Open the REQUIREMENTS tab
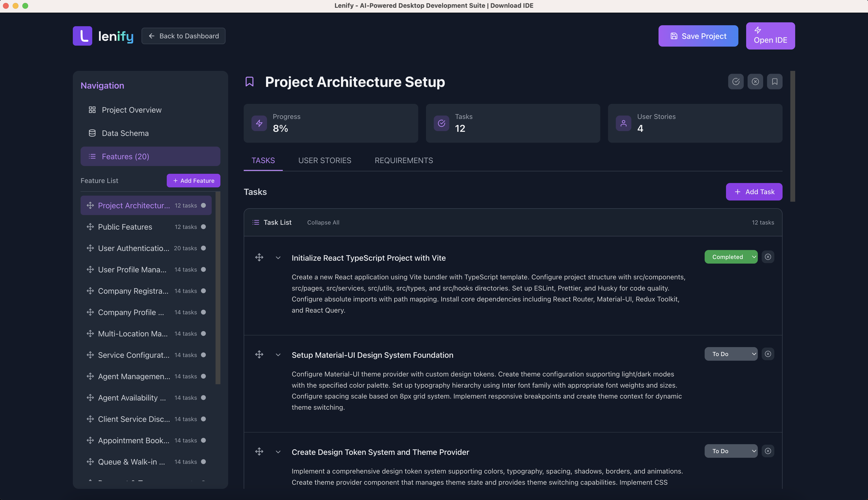This screenshot has height=500, width=868. pos(403,160)
